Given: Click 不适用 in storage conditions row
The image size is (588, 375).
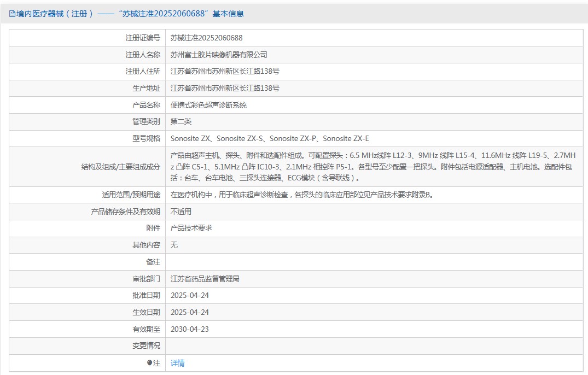Looking at the screenshot, I should coord(181,212).
